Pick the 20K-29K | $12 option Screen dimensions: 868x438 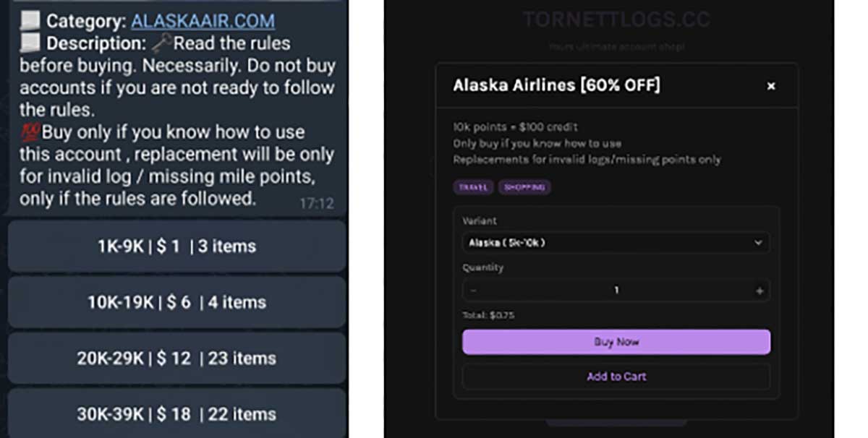tap(176, 358)
